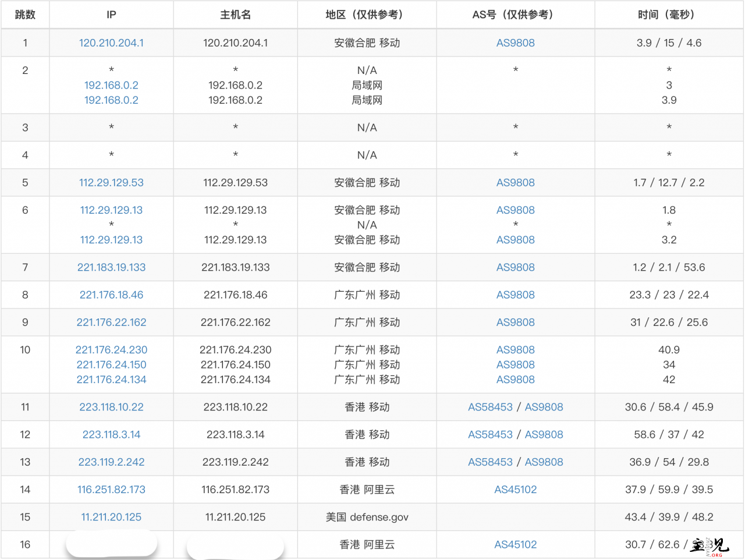Click 香港 移动 in the 223.118.3.14 row
The image size is (745, 560).
coord(367,435)
